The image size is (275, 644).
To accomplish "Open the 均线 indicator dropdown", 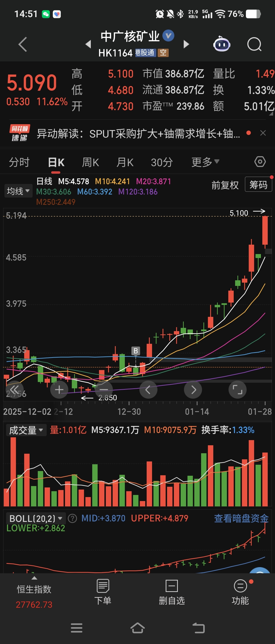I will (x=18, y=191).
